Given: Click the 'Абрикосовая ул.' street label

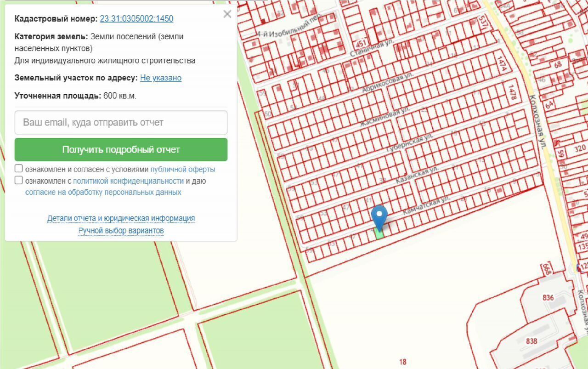Looking at the screenshot, I should pyautogui.click(x=388, y=83).
